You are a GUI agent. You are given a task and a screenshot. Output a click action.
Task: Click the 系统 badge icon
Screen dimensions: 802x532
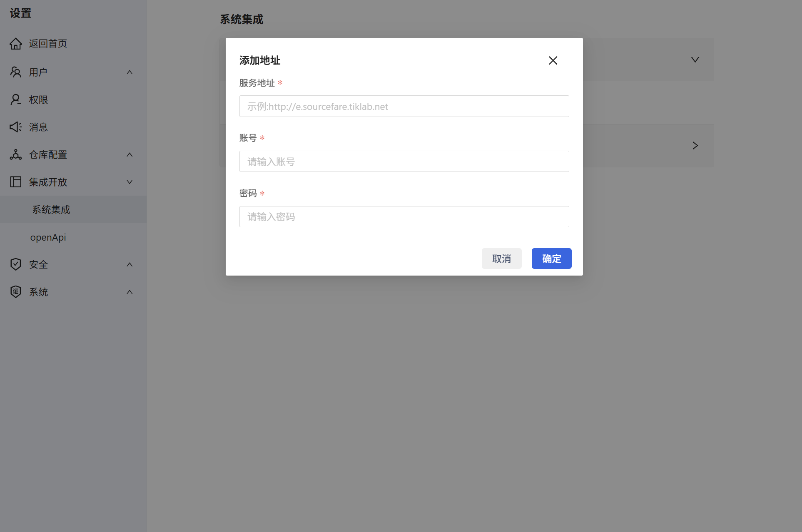click(x=16, y=292)
